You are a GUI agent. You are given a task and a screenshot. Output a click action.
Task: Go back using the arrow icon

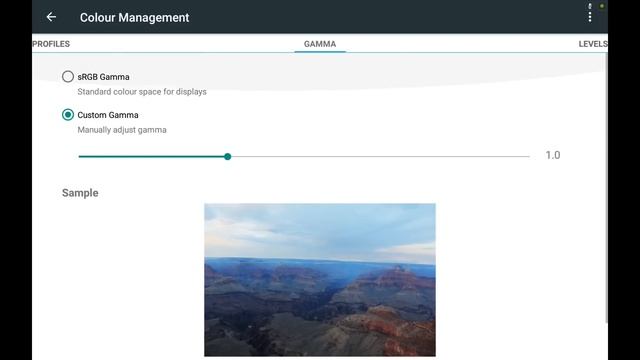point(51,17)
